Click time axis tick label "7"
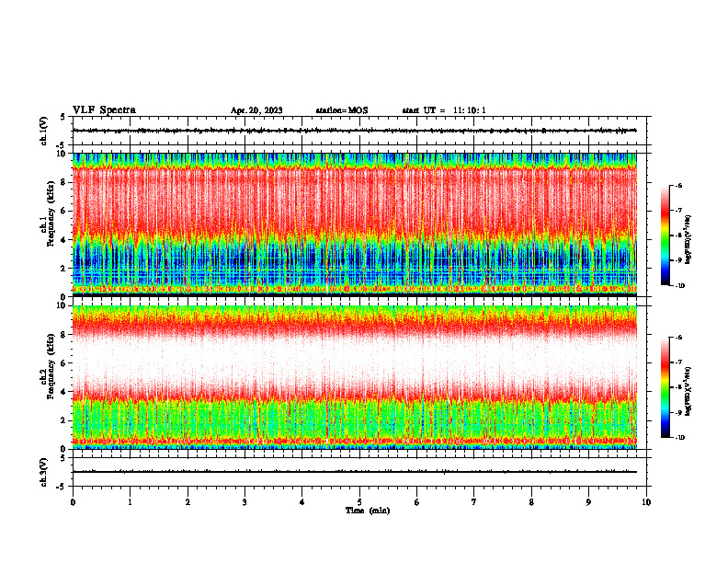 [474, 502]
